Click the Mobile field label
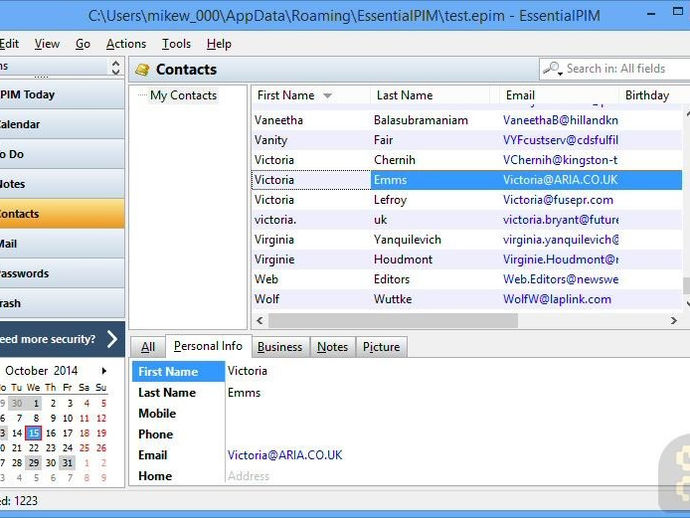Image resolution: width=690 pixels, height=518 pixels. pos(157,413)
